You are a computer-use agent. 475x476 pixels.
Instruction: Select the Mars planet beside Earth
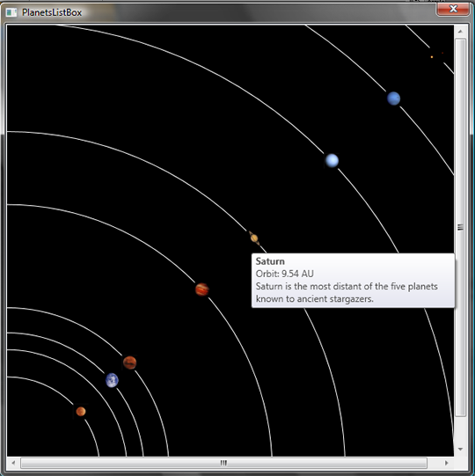coord(130,362)
